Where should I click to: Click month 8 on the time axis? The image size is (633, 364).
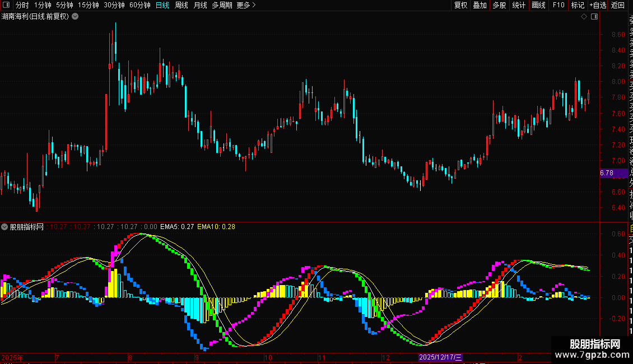pos(130,357)
